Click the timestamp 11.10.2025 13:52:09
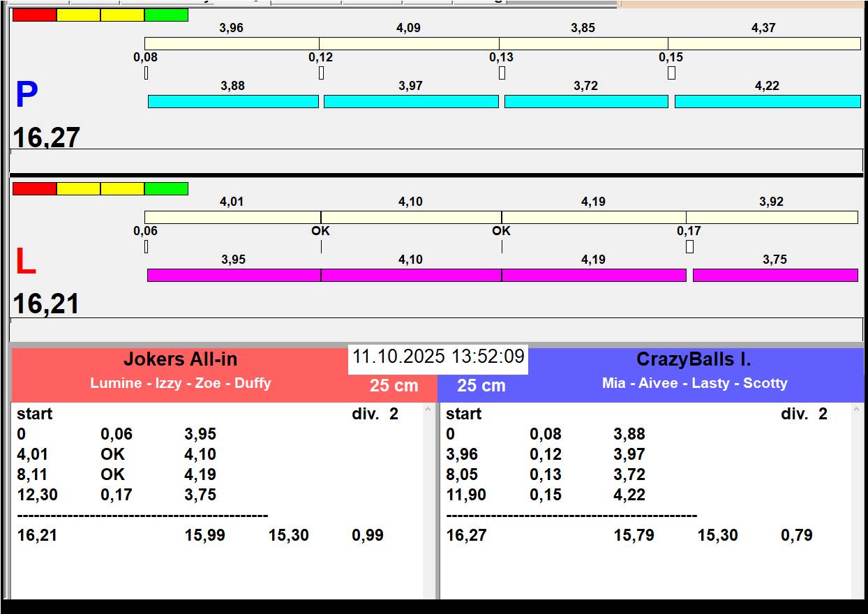 438,357
